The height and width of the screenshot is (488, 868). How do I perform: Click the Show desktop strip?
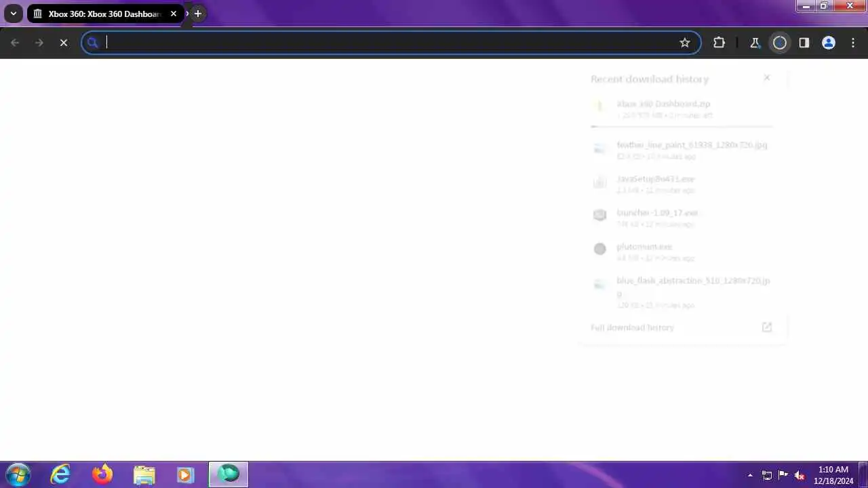(x=863, y=474)
